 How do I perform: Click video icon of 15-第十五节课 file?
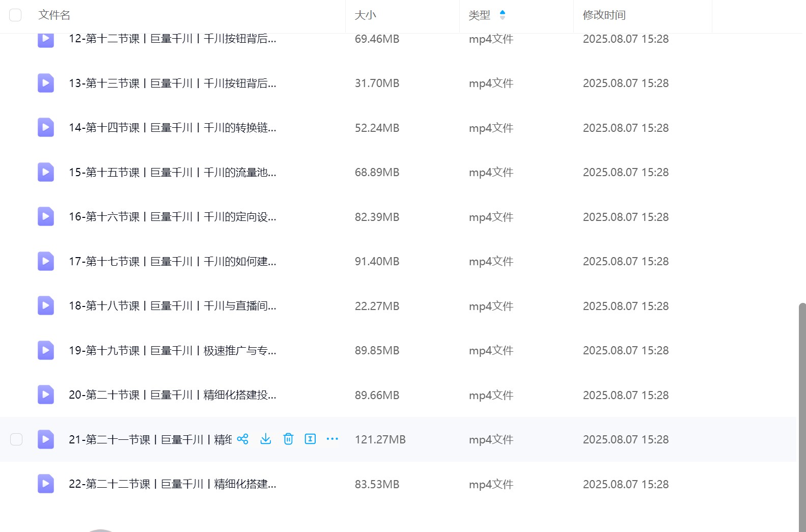click(46, 172)
